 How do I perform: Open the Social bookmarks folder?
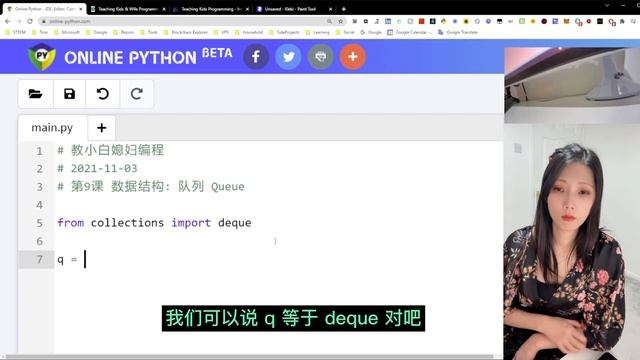(345, 32)
